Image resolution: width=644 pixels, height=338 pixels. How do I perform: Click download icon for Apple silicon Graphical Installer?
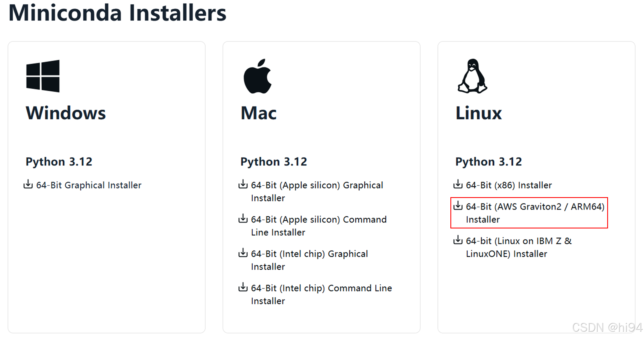(x=243, y=185)
